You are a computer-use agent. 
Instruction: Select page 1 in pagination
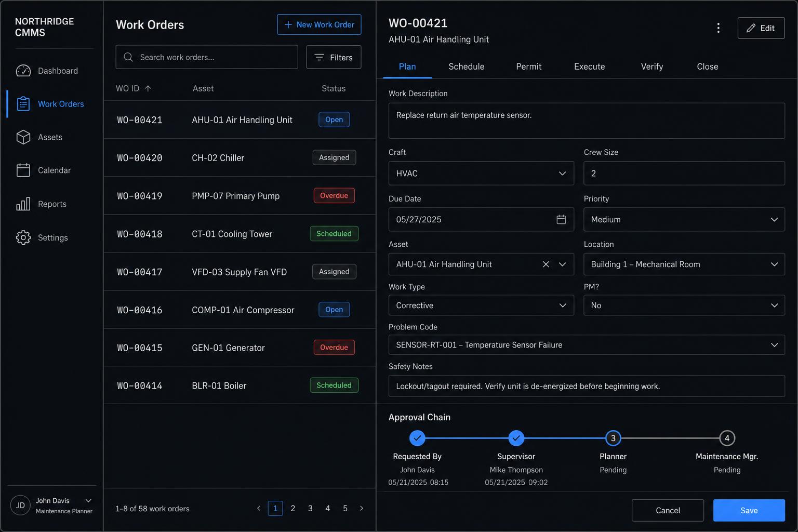275,508
